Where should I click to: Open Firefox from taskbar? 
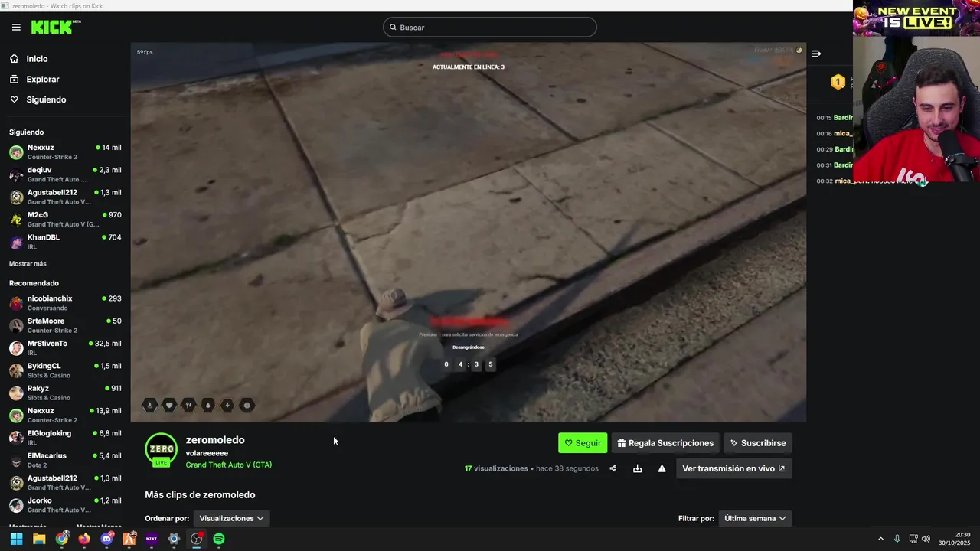(x=84, y=539)
